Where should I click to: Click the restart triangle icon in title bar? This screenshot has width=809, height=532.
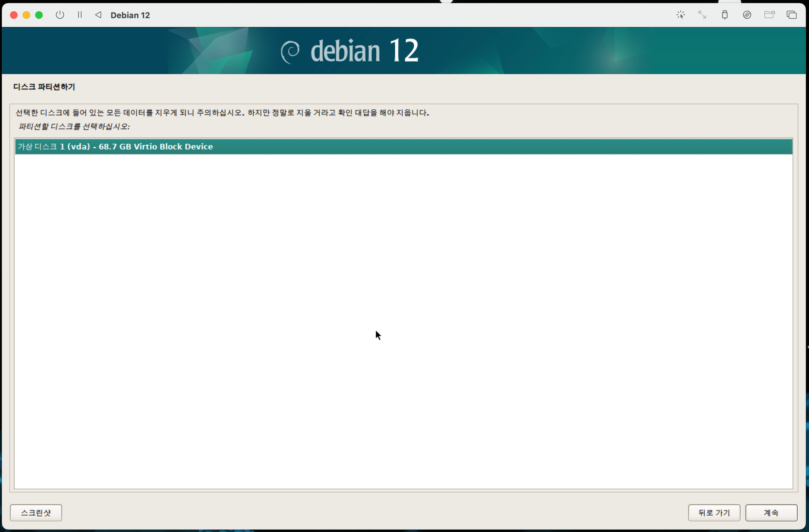[x=98, y=15]
